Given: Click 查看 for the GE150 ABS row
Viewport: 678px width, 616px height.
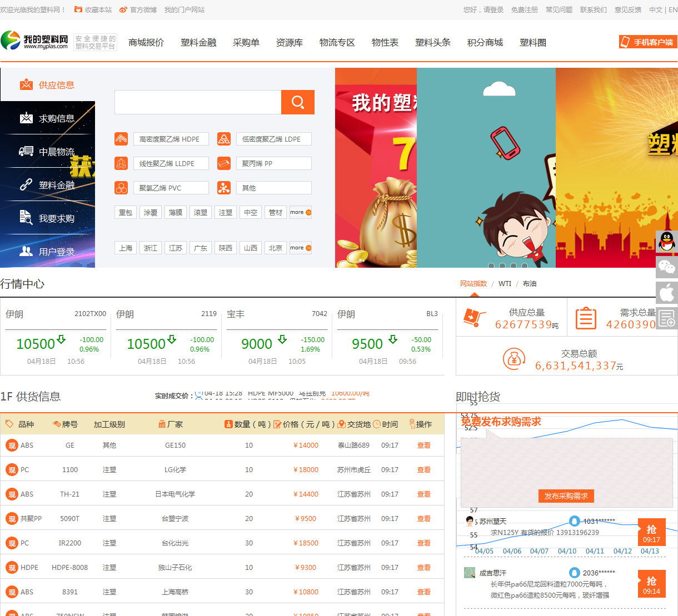Looking at the screenshot, I should coord(424,445).
